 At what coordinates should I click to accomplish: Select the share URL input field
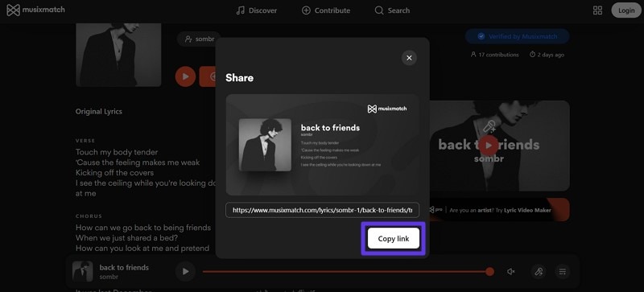tap(323, 210)
